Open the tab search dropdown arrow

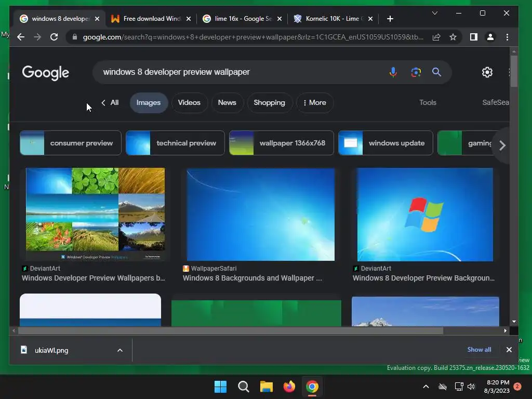[x=435, y=13]
